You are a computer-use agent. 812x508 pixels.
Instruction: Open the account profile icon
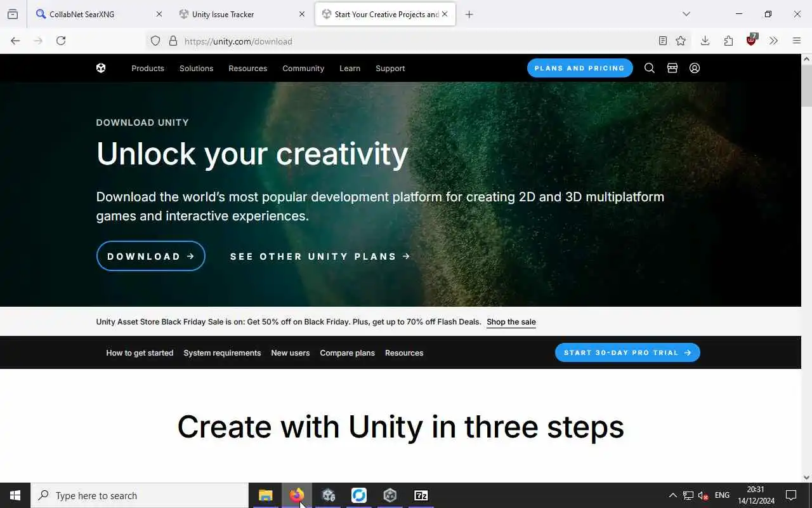[x=695, y=68]
